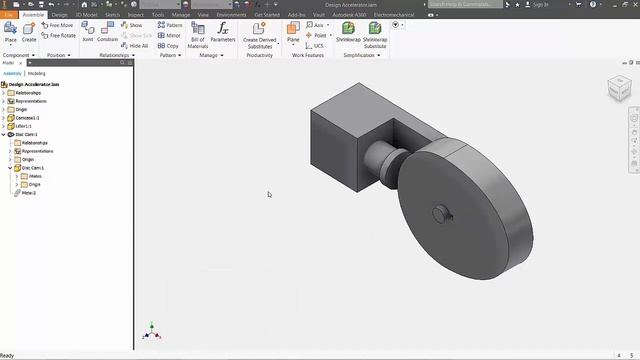Viewport: 640px width, 360px height.
Task: Switch to the View tab
Action: pyautogui.click(x=203, y=15)
